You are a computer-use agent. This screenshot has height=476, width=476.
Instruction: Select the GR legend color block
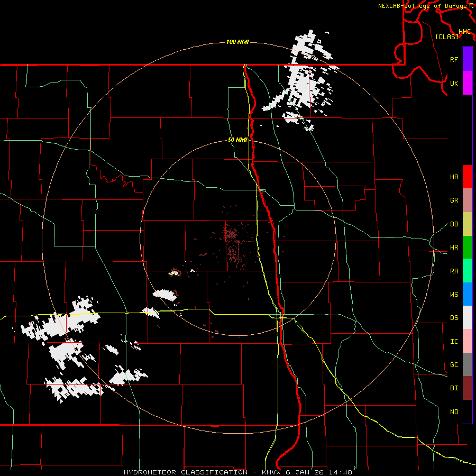click(467, 200)
